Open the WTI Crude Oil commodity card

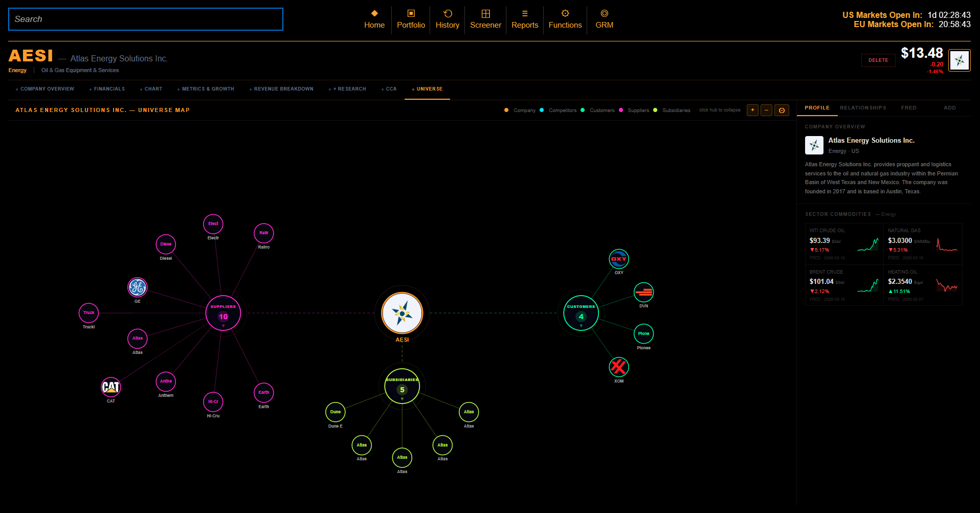[x=844, y=244]
